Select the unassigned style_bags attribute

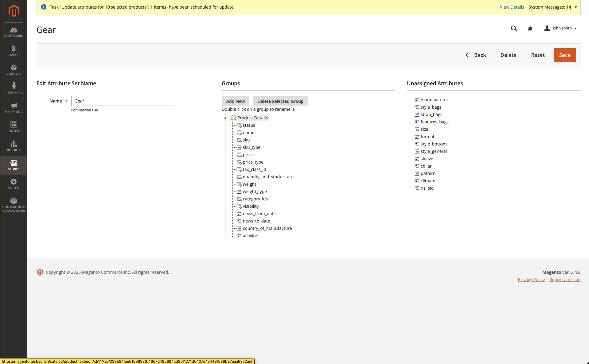(431, 107)
